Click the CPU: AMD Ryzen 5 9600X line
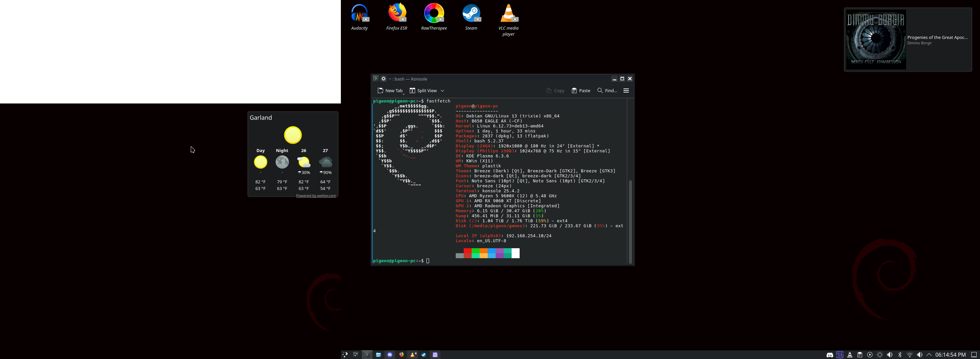Image resolution: width=980 pixels, height=359 pixels. [x=506, y=196]
